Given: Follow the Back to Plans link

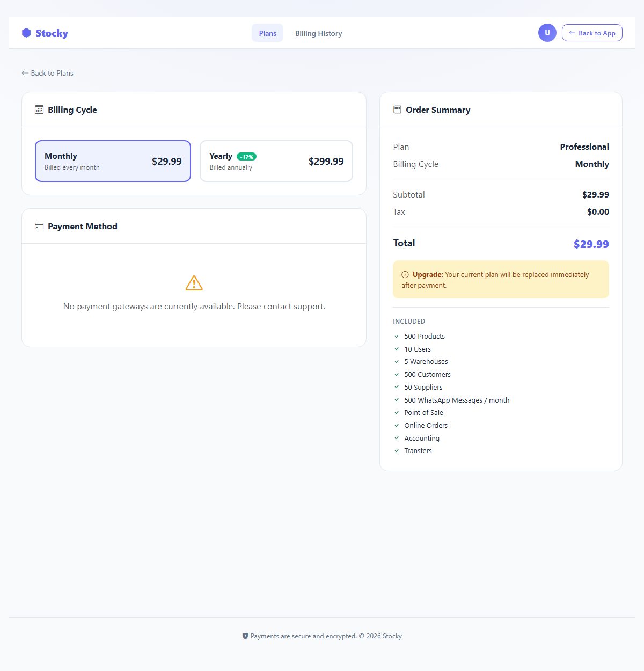Looking at the screenshot, I should 47,73.
